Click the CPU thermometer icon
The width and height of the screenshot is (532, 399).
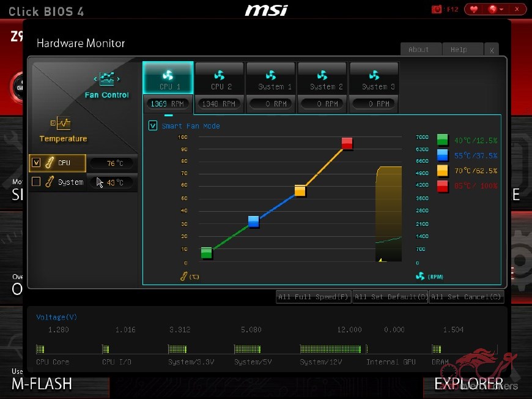pos(50,163)
